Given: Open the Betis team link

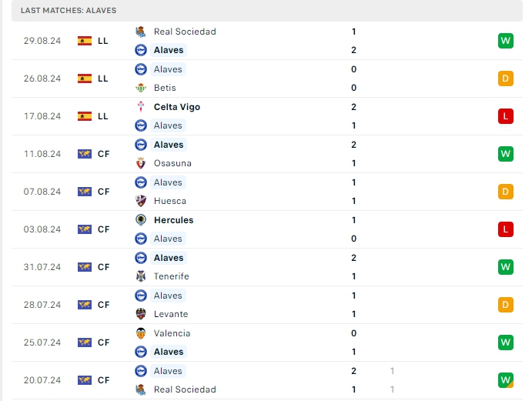Looking at the screenshot, I should coord(165,88).
